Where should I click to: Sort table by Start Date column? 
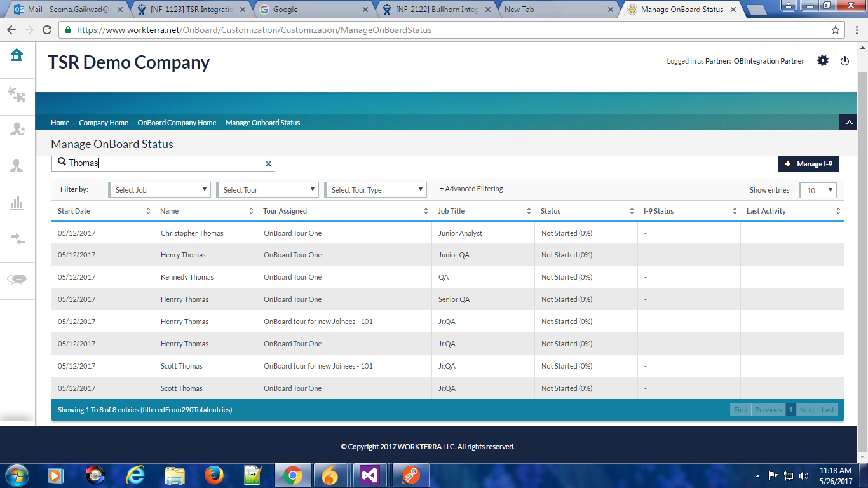pos(74,211)
